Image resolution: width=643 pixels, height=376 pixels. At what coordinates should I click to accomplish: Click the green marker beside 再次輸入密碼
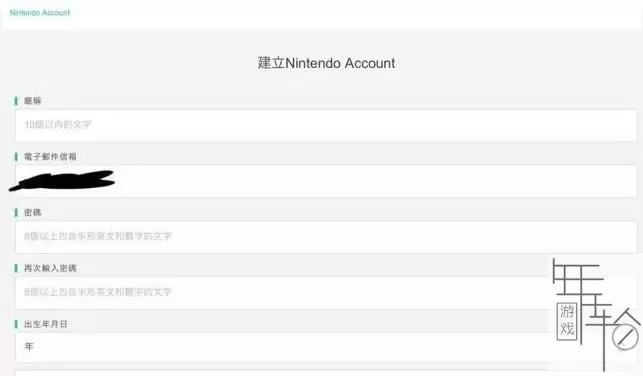tap(16, 268)
